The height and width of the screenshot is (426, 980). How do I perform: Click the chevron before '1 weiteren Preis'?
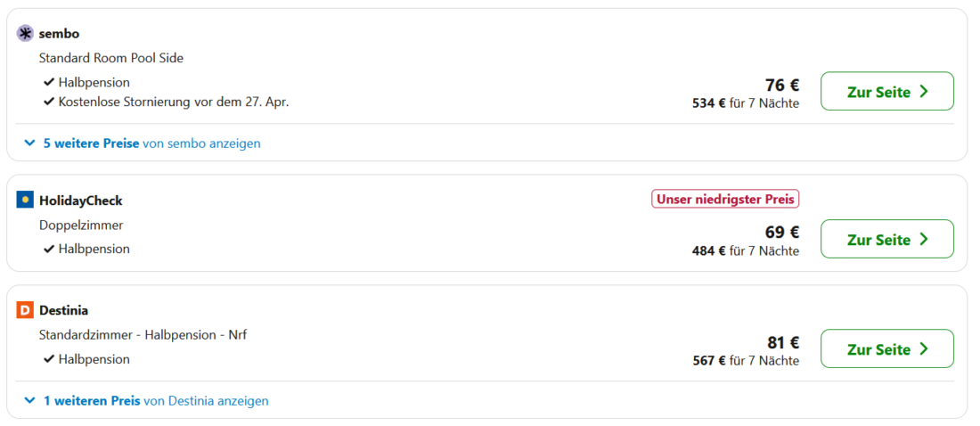(x=29, y=401)
